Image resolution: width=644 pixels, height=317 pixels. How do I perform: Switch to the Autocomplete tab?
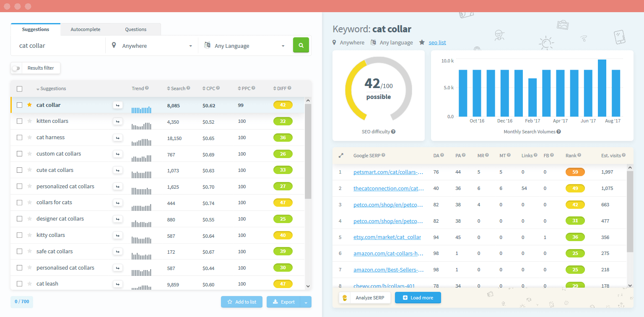85,29
